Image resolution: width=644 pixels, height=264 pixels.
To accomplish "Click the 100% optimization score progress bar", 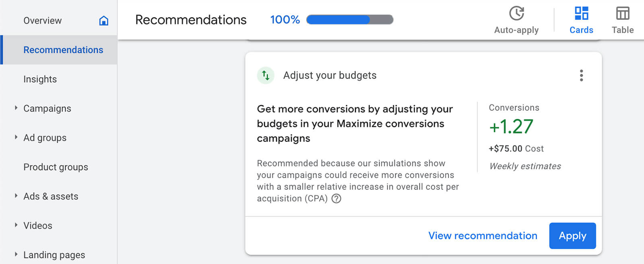I will [349, 19].
